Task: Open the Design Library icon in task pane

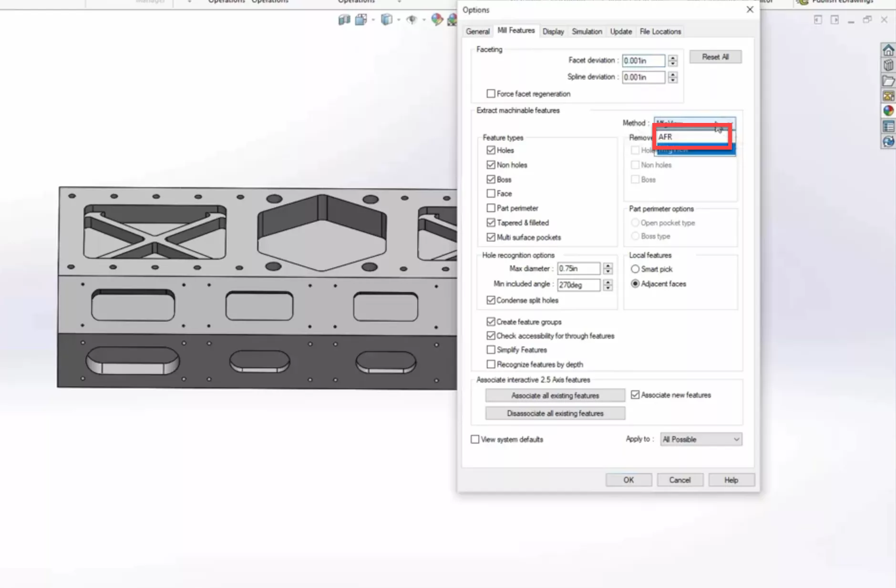Action: tap(888, 65)
